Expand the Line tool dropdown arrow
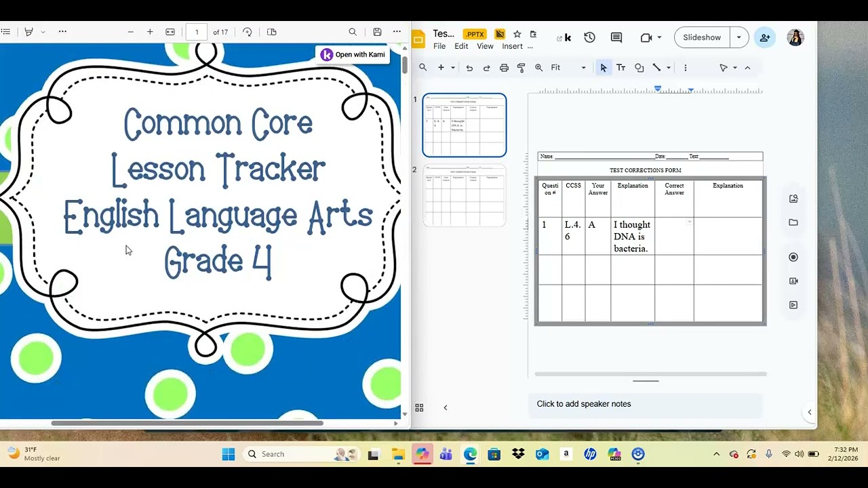The width and height of the screenshot is (868, 488). click(669, 68)
